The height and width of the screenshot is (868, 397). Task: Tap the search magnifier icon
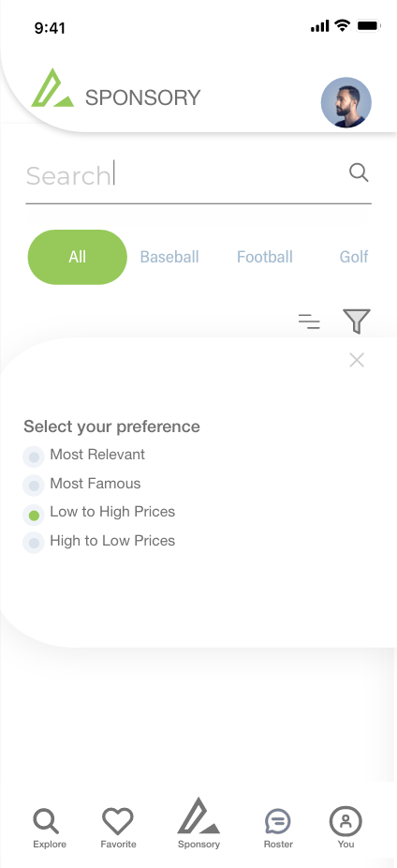pyautogui.click(x=359, y=172)
